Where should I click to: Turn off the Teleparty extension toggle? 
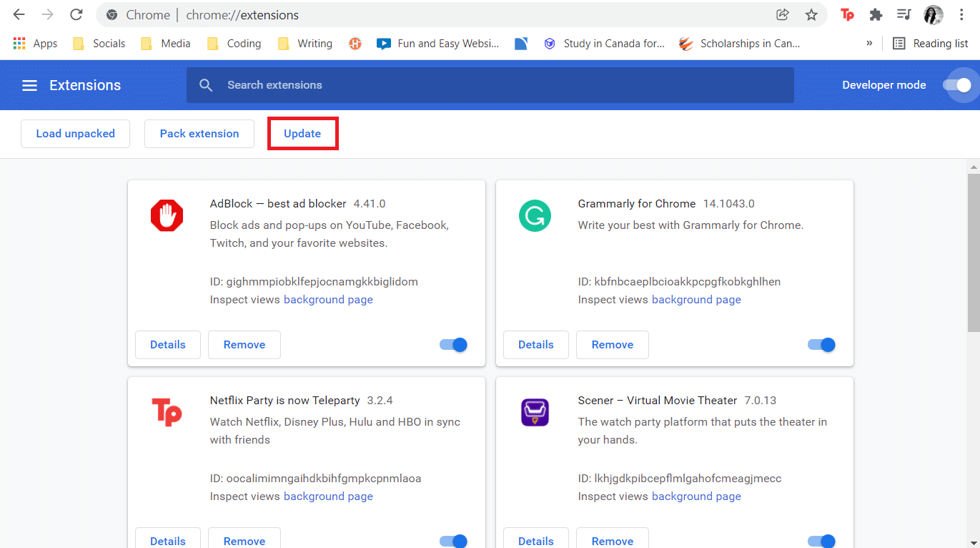click(453, 542)
